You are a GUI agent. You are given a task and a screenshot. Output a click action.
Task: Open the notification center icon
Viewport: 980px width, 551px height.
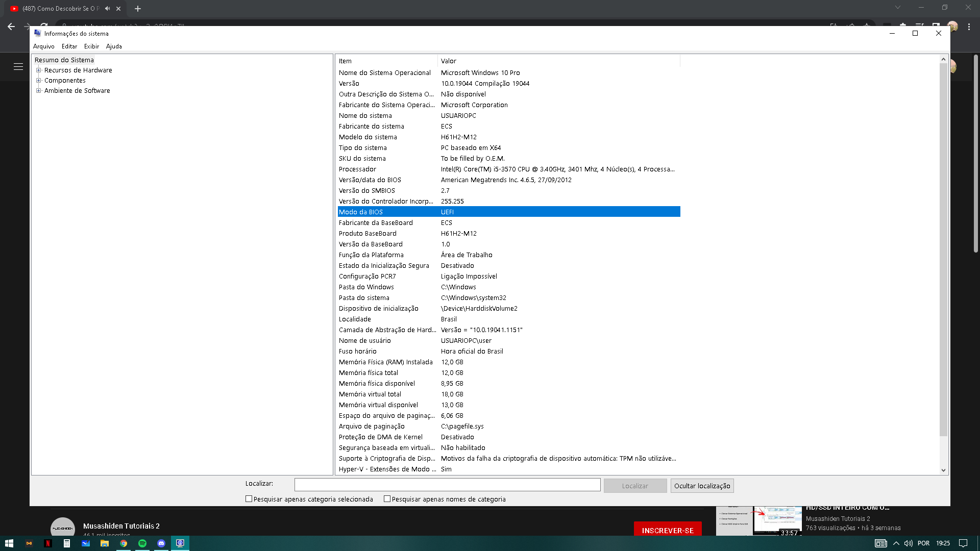(963, 543)
